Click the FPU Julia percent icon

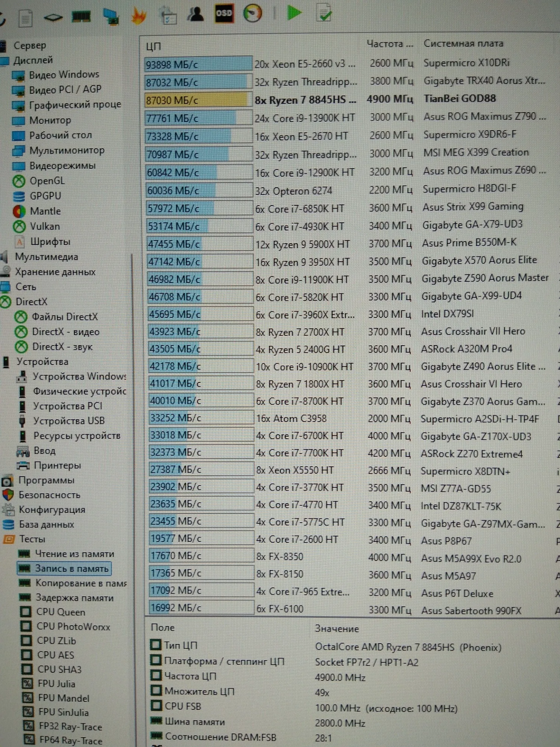click(28, 684)
